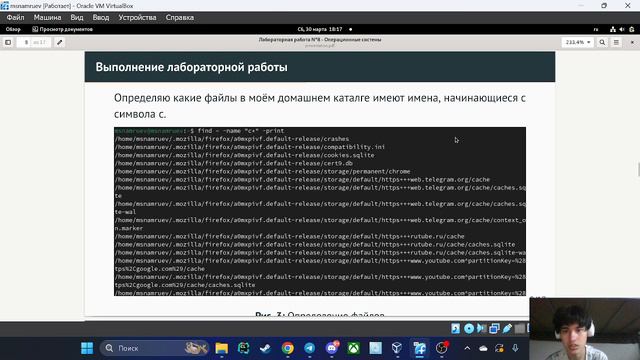This screenshot has height=360, width=640.
Task: Click the network status icon in top bar
Action: pos(613,29)
